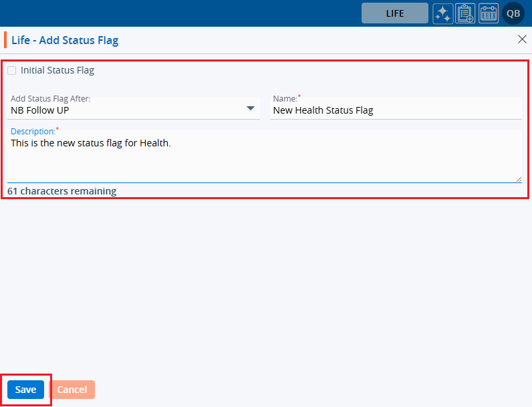Click the QB user avatar
Image resolution: width=532 pixels, height=407 pixels.
pyautogui.click(x=513, y=13)
